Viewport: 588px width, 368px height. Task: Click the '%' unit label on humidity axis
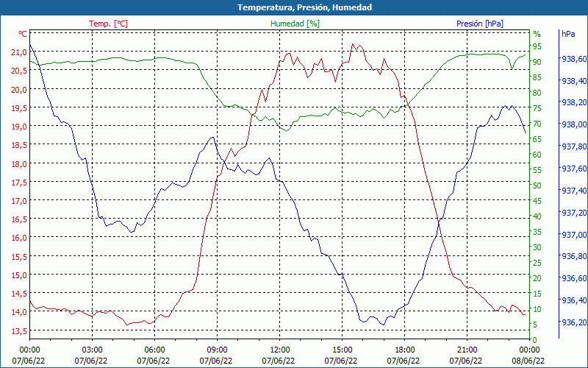click(537, 34)
